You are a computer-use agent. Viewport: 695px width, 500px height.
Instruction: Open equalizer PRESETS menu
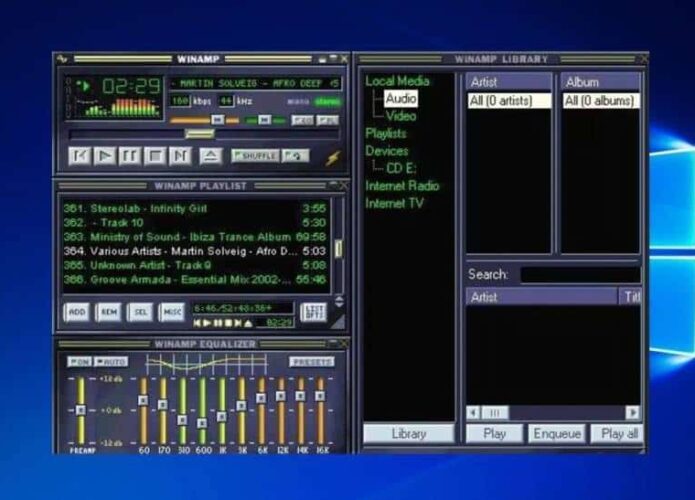pos(312,362)
